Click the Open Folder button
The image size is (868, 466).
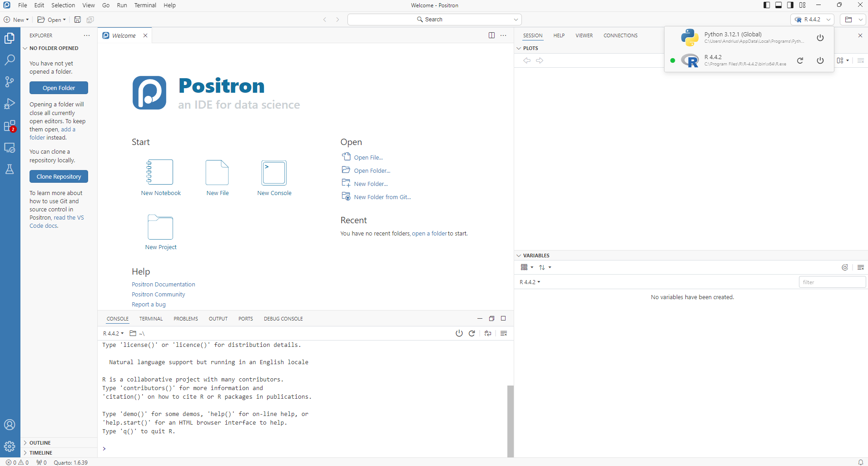59,88
